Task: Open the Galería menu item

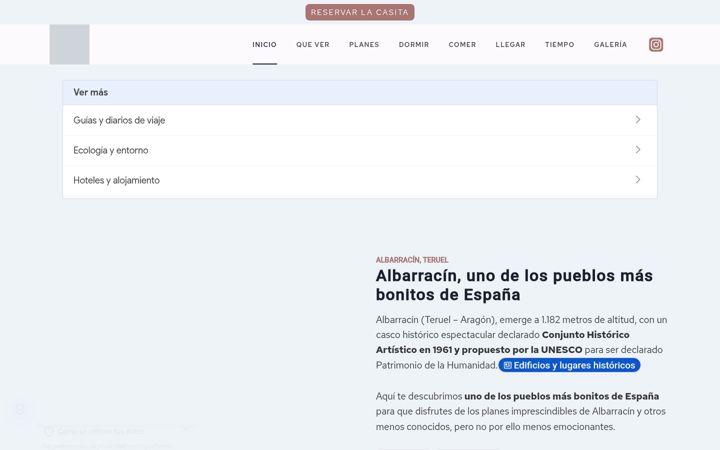Action: click(610, 45)
